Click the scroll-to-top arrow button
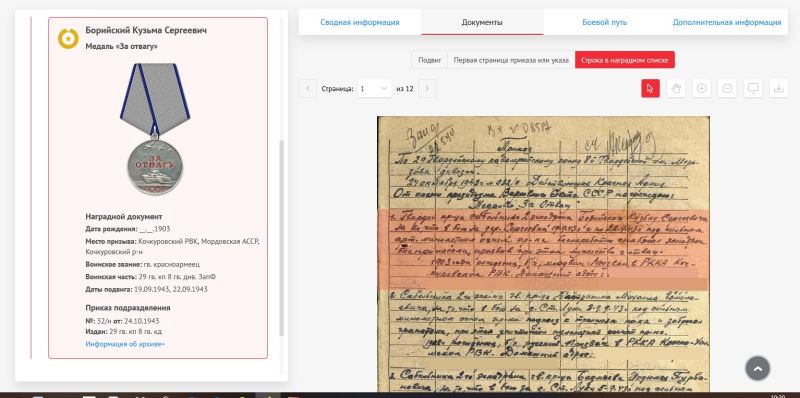800x398 pixels. point(758,368)
